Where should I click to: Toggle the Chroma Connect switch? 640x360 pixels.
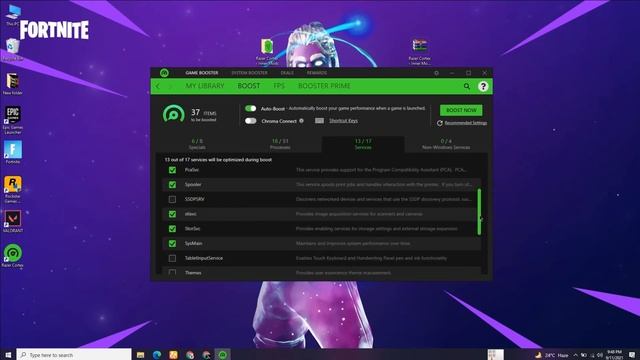coord(251,121)
